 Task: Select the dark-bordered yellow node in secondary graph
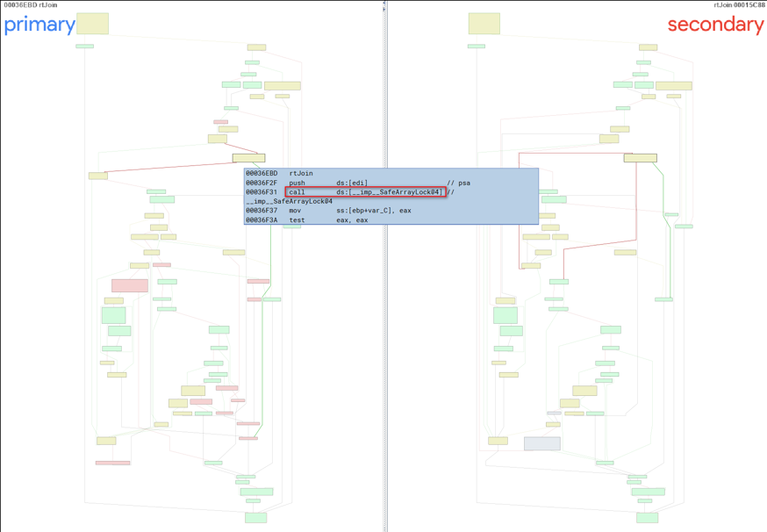point(640,158)
